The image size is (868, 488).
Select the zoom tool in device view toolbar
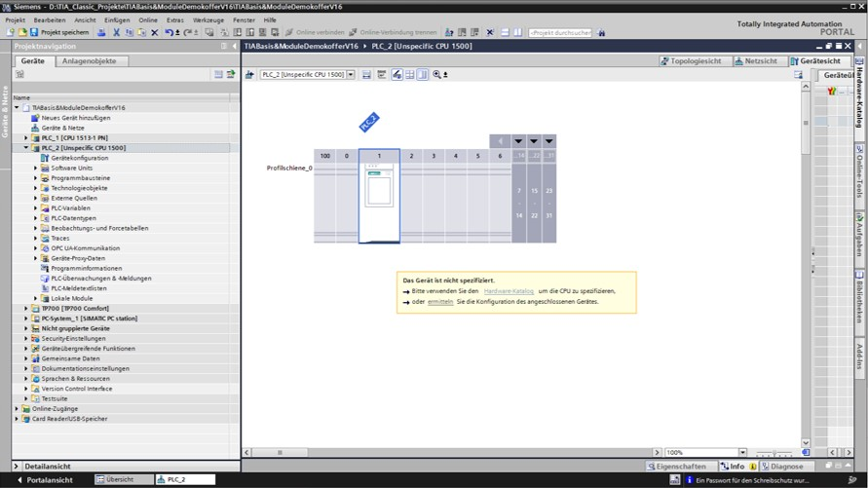tap(437, 74)
